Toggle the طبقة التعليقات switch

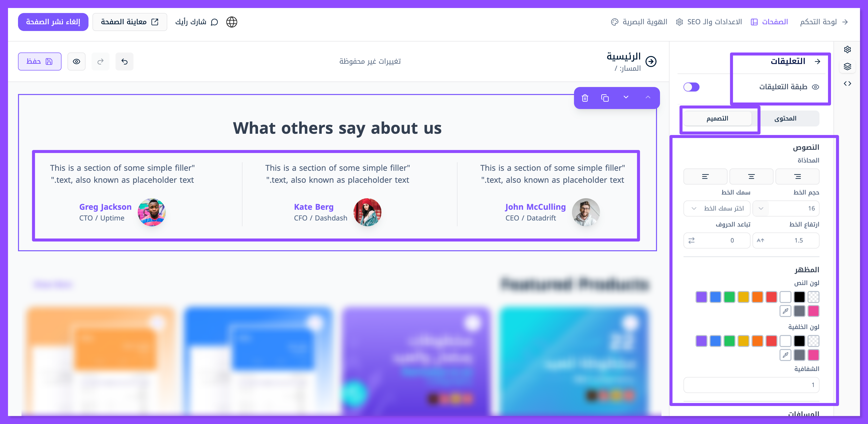coord(691,87)
